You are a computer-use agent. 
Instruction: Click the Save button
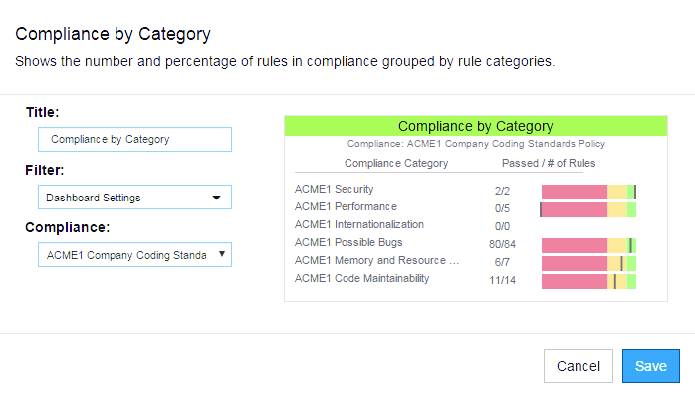[650, 366]
